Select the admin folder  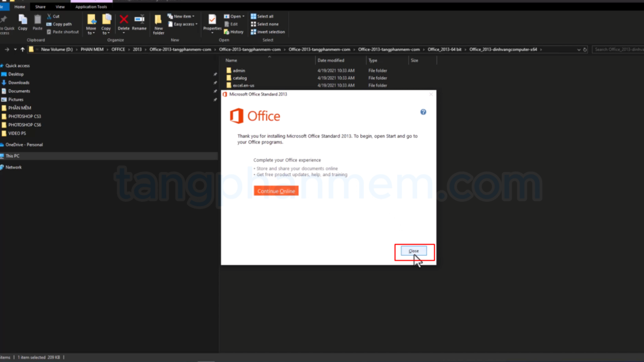[x=239, y=70]
